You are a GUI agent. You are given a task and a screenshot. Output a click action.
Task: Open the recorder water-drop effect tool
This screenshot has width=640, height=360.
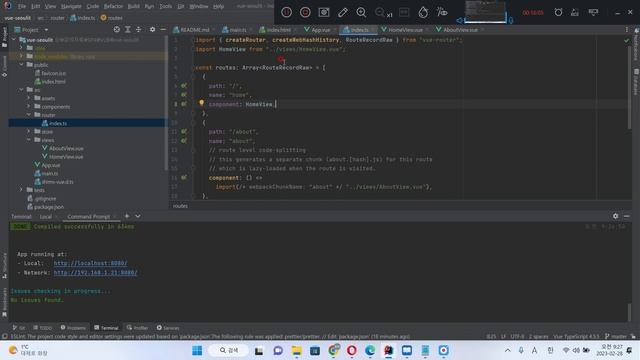(x=423, y=12)
